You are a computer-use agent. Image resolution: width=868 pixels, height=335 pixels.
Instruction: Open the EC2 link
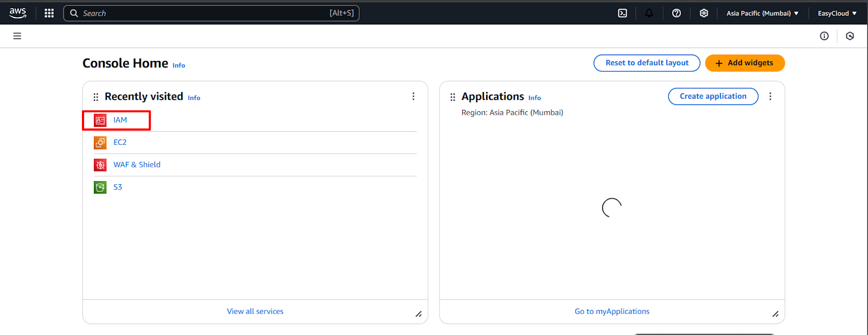point(120,142)
